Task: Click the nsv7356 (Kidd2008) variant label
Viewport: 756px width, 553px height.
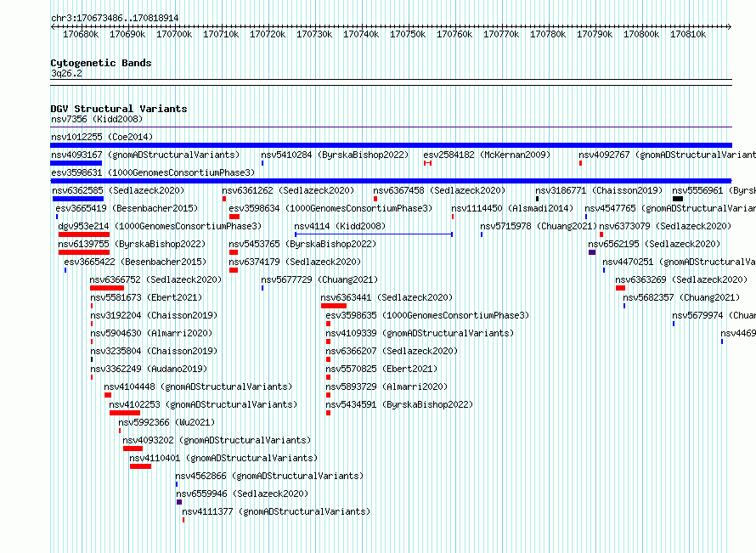Action: [x=97, y=119]
